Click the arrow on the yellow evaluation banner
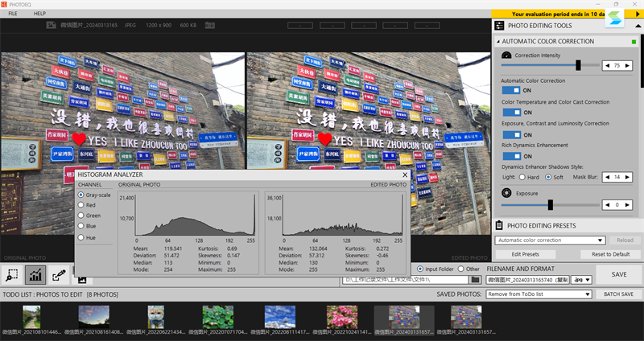The image size is (644, 341). pos(638,14)
